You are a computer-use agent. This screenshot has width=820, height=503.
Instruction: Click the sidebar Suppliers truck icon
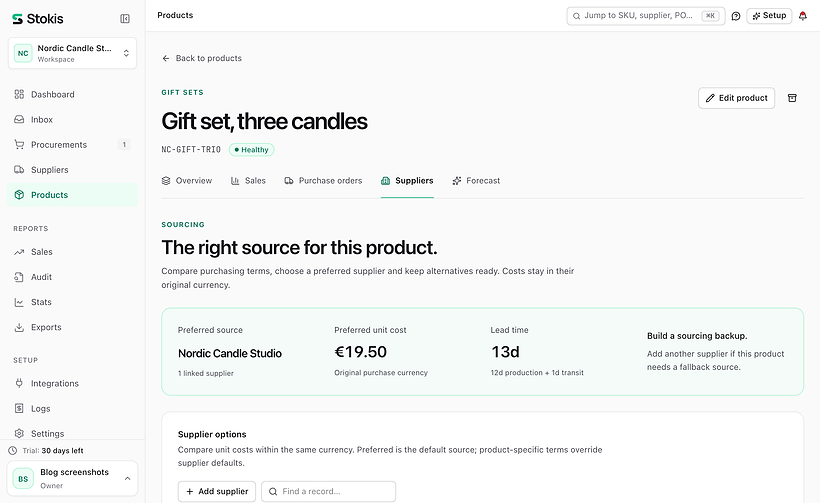[x=19, y=169]
